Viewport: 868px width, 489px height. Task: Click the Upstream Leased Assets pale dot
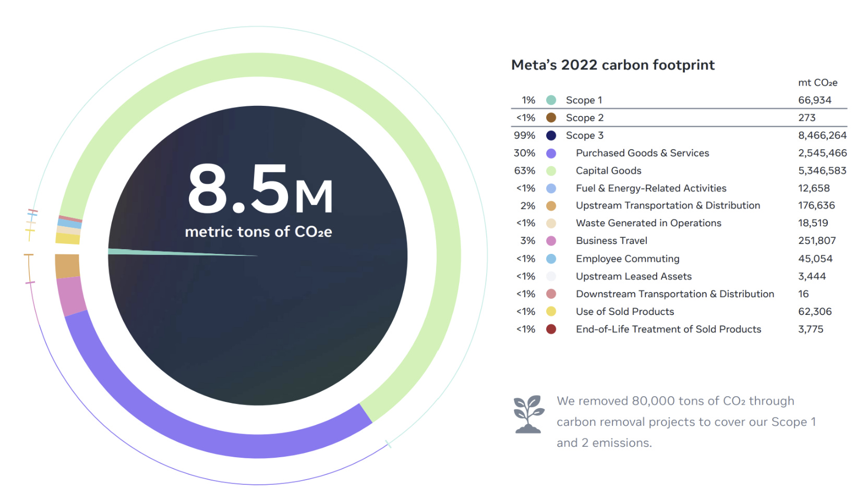[551, 276]
